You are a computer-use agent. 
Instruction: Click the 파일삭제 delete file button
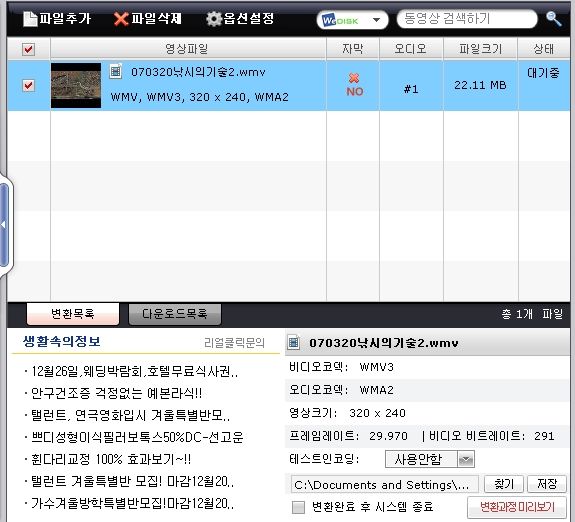tap(147, 18)
